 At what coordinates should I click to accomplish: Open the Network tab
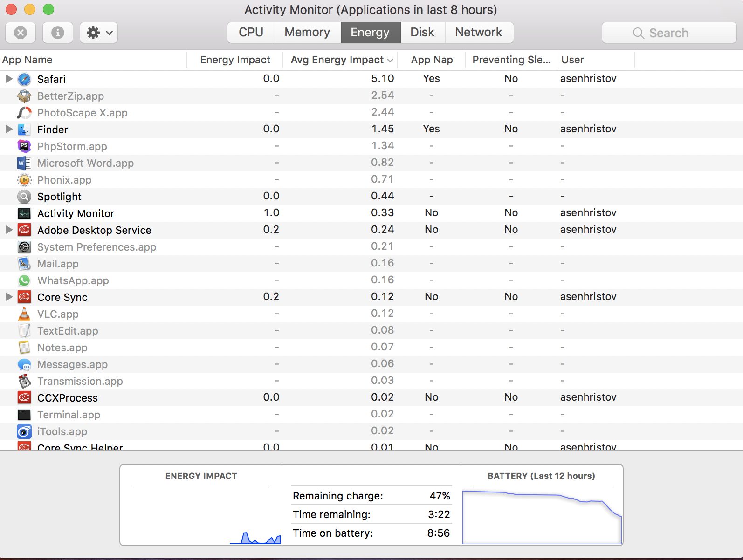[x=479, y=33]
